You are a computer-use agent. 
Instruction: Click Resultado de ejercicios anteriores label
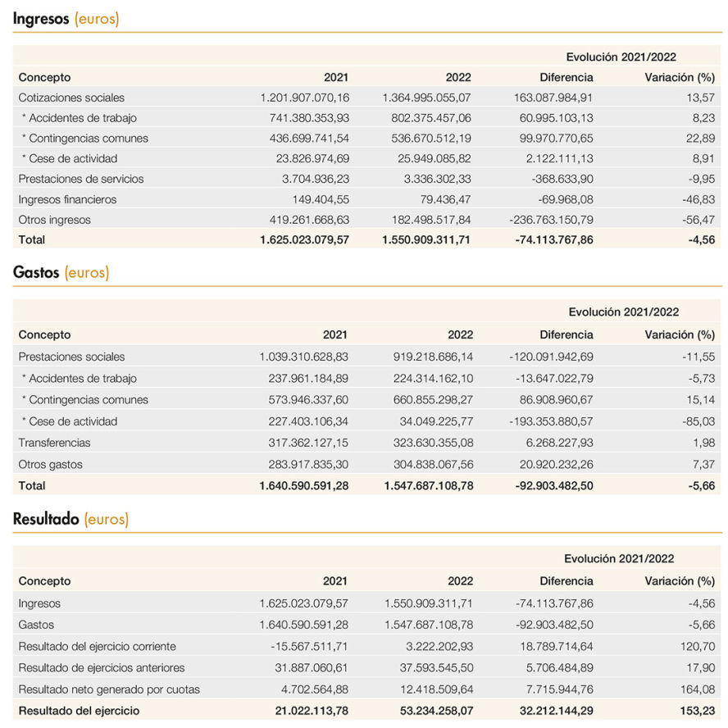point(101,667)
